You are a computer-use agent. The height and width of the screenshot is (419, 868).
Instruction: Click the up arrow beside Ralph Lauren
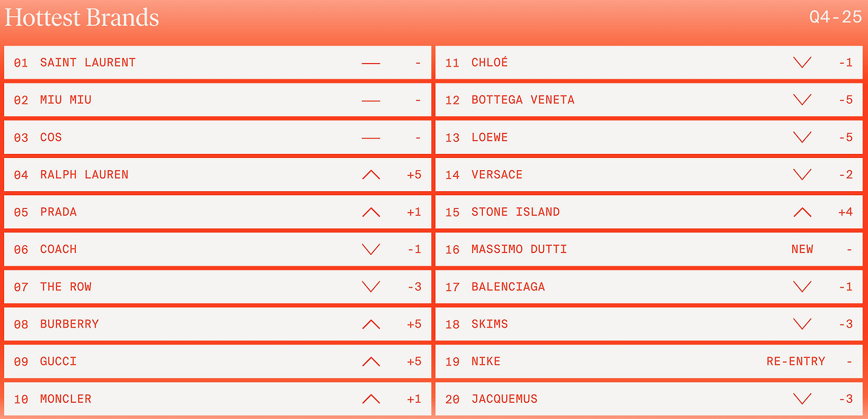pos(371,174)
